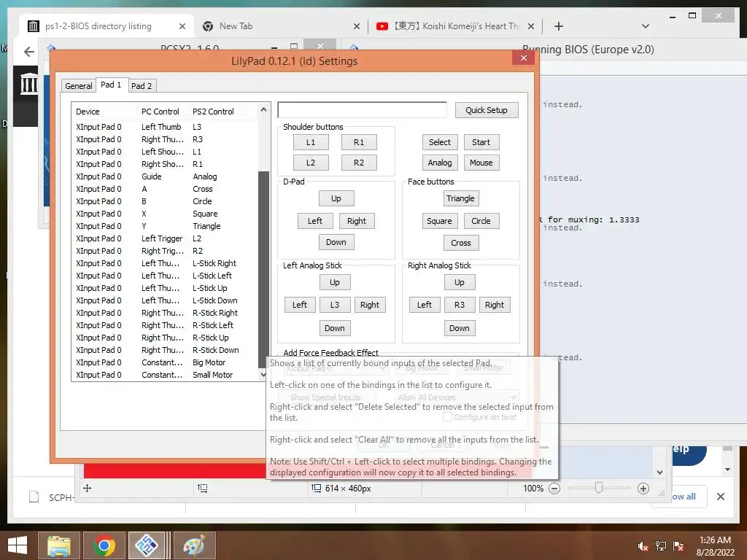Click the R3 right analog button
The image size is (747, 560).
coord(460,305)
